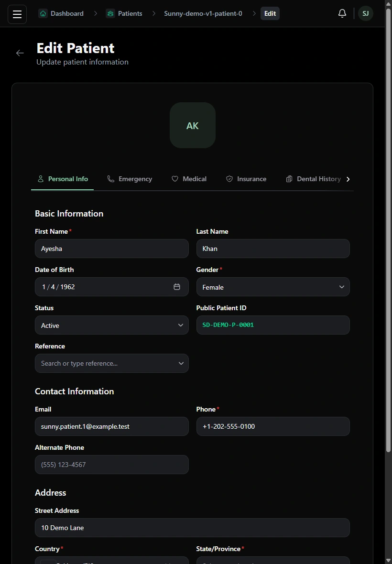Click the Dashboard home icon in the breadcrumb

43,14
